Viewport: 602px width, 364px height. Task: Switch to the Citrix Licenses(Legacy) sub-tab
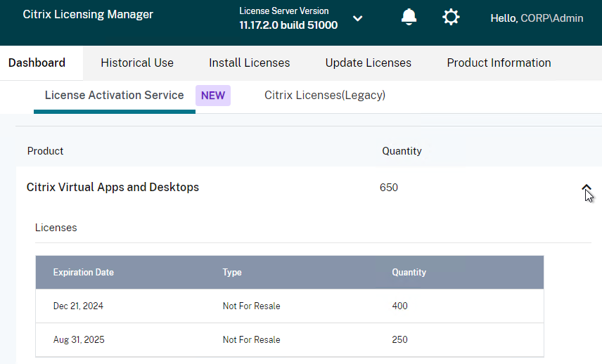point(325,95)
